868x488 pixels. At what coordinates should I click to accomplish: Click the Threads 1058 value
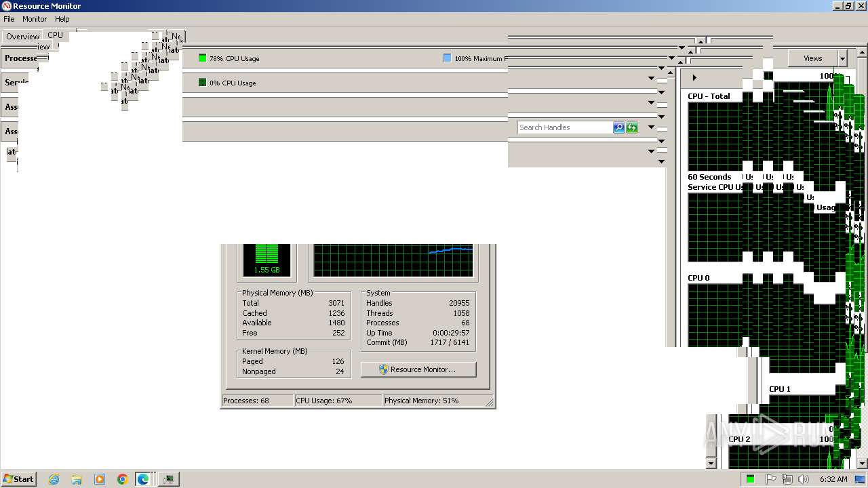click(x=461, y=313)
